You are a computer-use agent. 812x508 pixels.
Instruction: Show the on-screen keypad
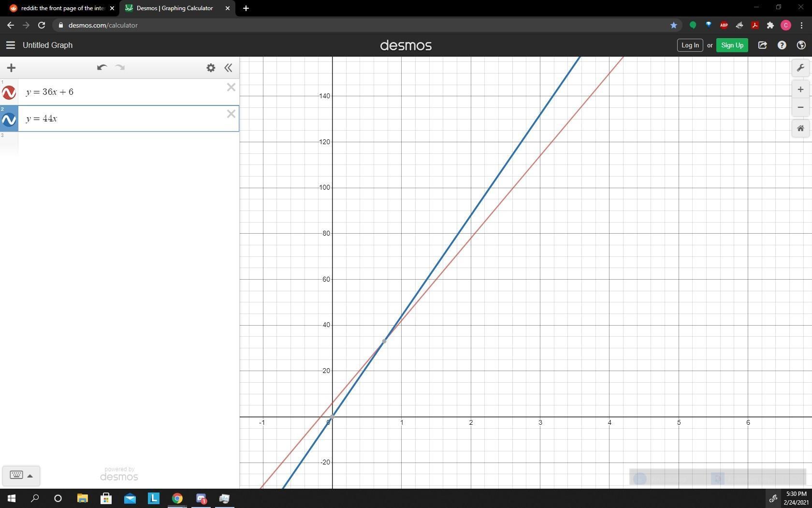click(21, 476)
